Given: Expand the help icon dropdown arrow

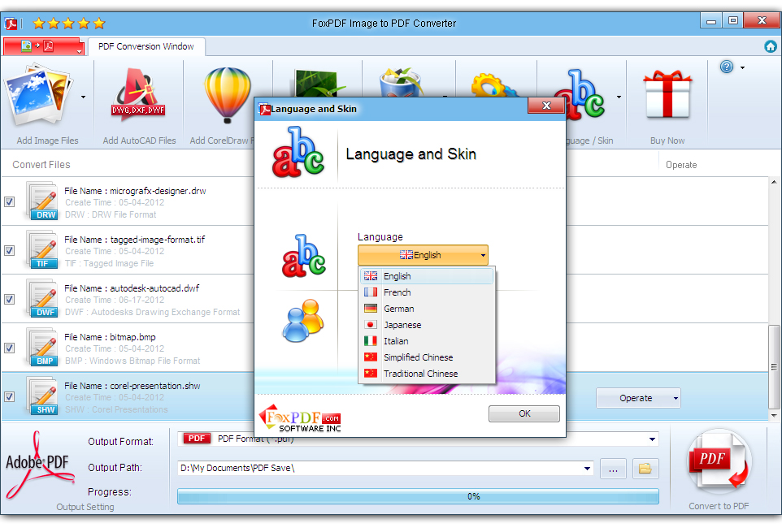Looking at the screenshot, I should pyautogui.click(x=743, y=67).
